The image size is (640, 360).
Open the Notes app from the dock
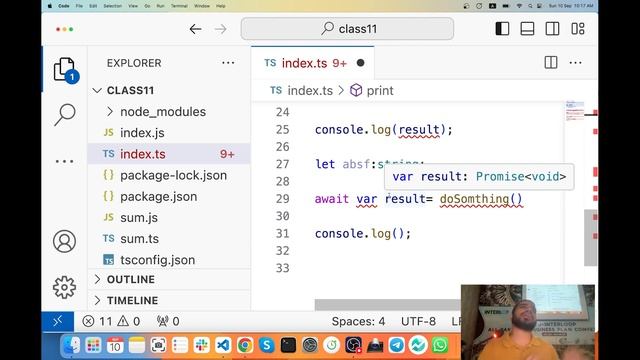click(137, 345)
